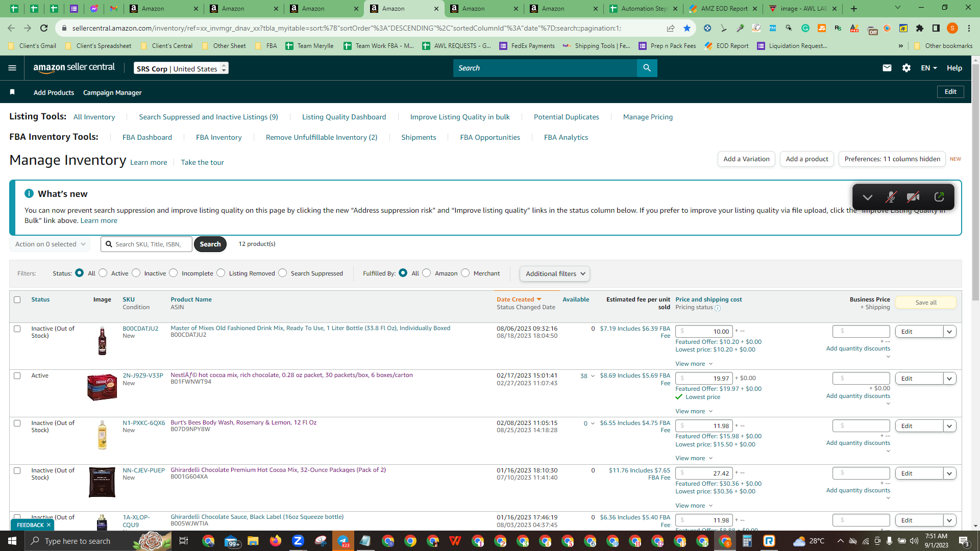Toggle the muted microphone in meeting overlay

coord(891,197)
